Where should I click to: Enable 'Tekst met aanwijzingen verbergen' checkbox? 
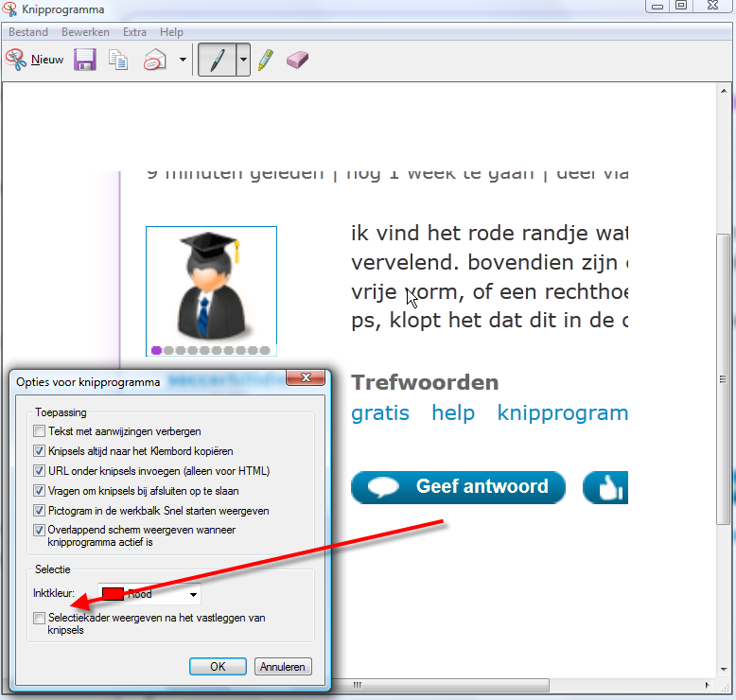click(x=39, y=431)
